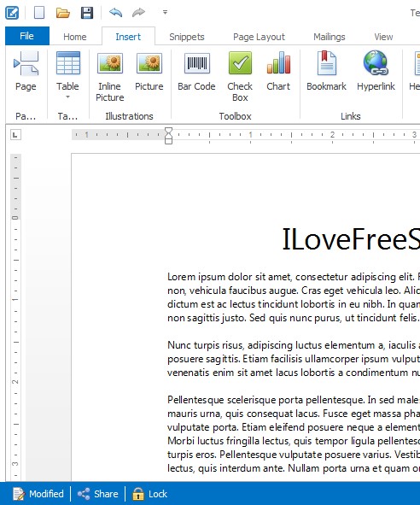
Task: Click the vertical ruler
Action: 15,317
